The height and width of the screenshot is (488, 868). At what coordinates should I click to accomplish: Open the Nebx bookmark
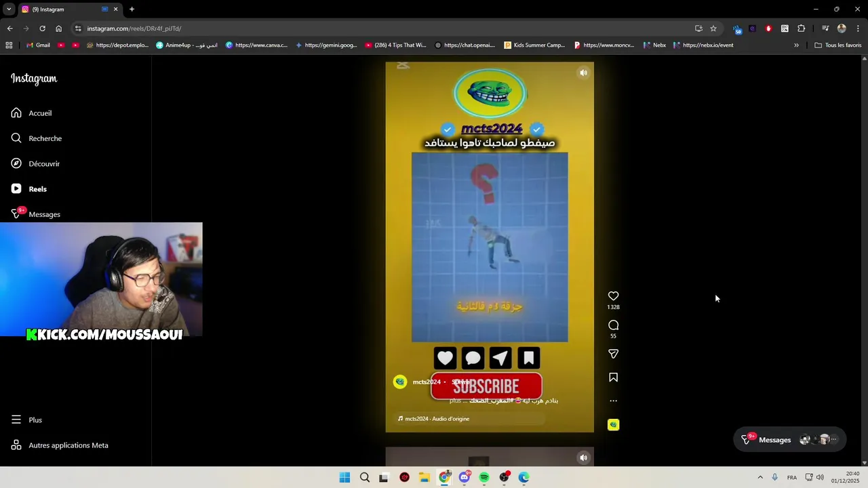tap(654, 45)
